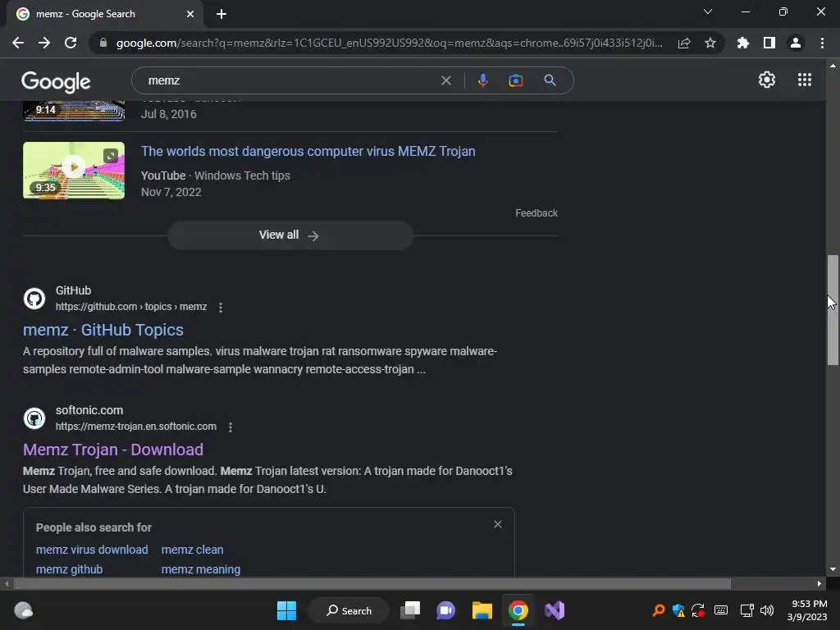Open the 9:14 video thumbnail

[x=74, y=111]
